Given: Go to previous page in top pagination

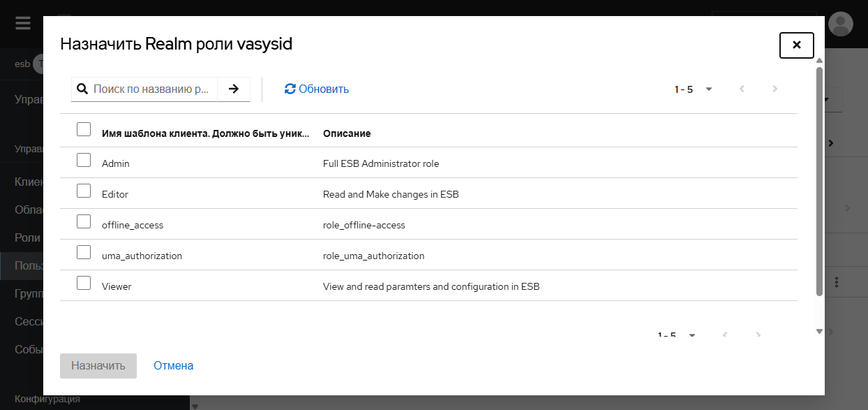Looking at the screenshot, I should [x=742, y=89].
